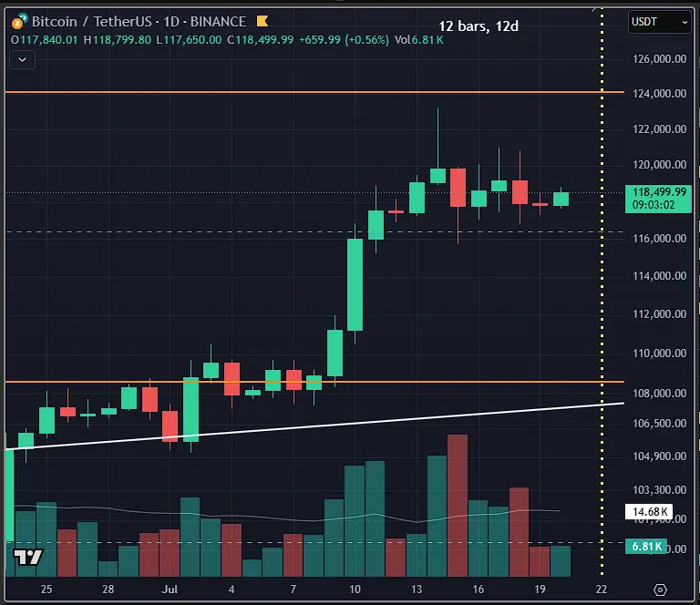Click the 114,000.00 price axis label
This screenshot has width=700, height=605.
tap(659, 276)
